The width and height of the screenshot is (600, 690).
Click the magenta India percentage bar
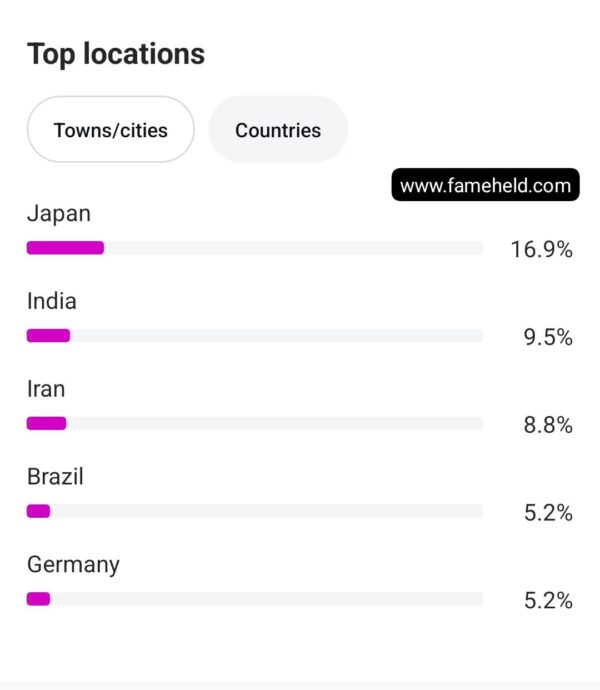click(48, 335)
